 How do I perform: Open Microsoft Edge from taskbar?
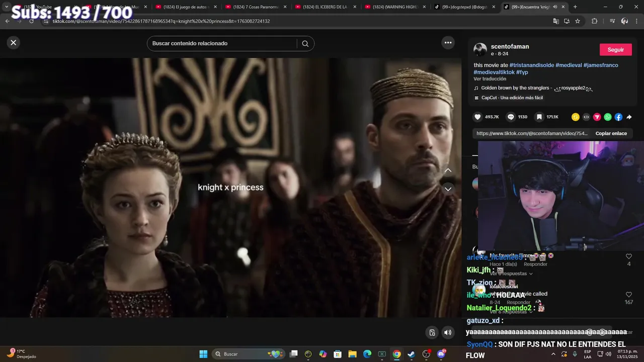(367, 354)
